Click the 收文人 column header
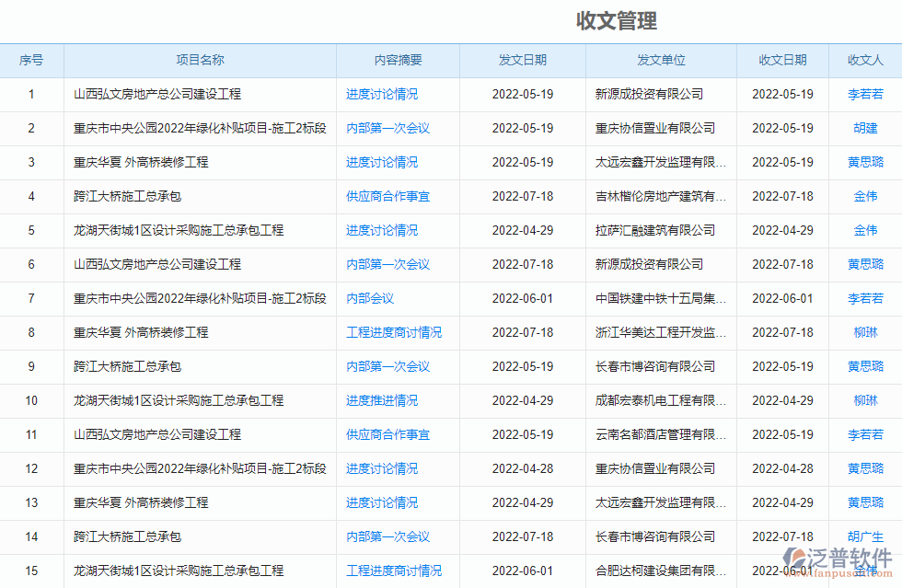Viewport: 902px width, 588px height. [x=863, y=60]
